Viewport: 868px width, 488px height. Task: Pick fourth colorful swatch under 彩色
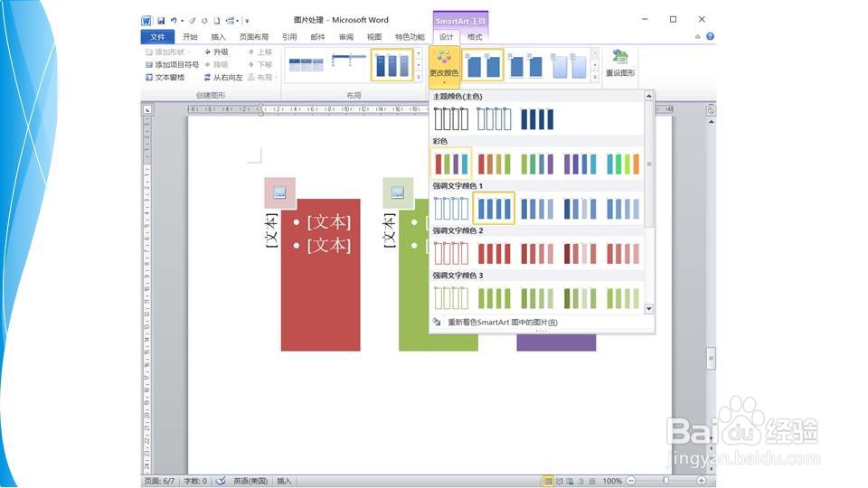tap(580, 164)
